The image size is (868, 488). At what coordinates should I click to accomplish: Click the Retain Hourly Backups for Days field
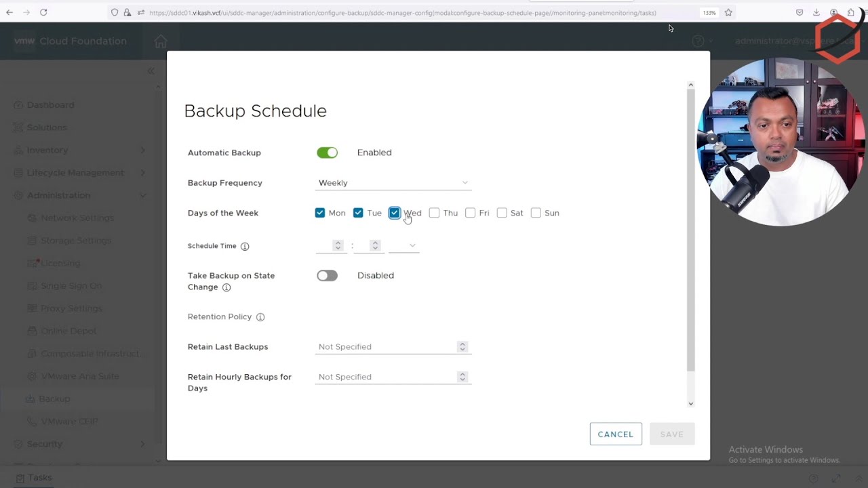point(387,377)
